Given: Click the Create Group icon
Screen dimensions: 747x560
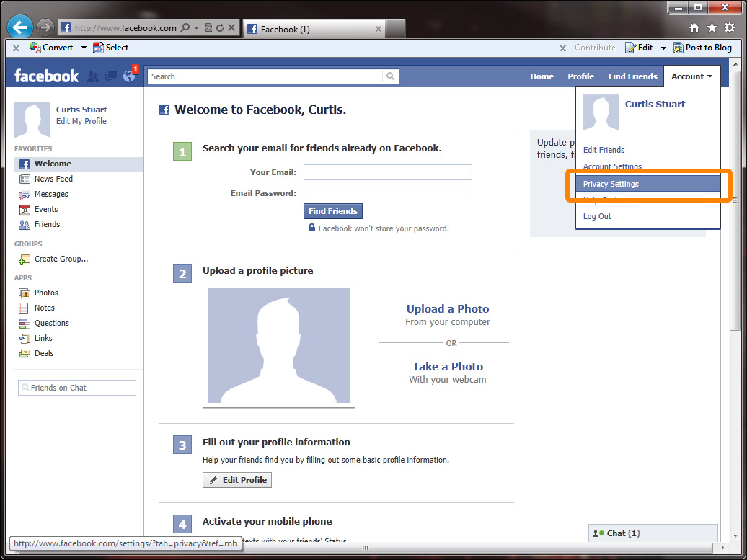Looking at the screenshot, I should tap(25, 259).
